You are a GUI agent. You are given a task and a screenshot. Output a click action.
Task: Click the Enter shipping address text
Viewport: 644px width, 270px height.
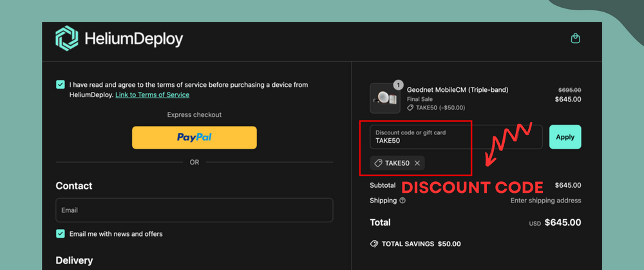pyautogui.click(x=545, y=201)
